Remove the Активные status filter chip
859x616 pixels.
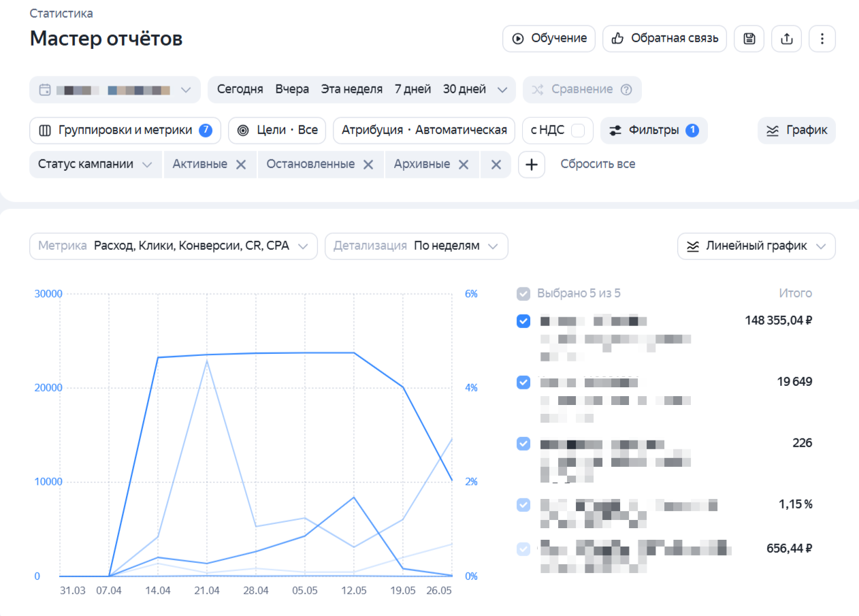tap(240, 165)
